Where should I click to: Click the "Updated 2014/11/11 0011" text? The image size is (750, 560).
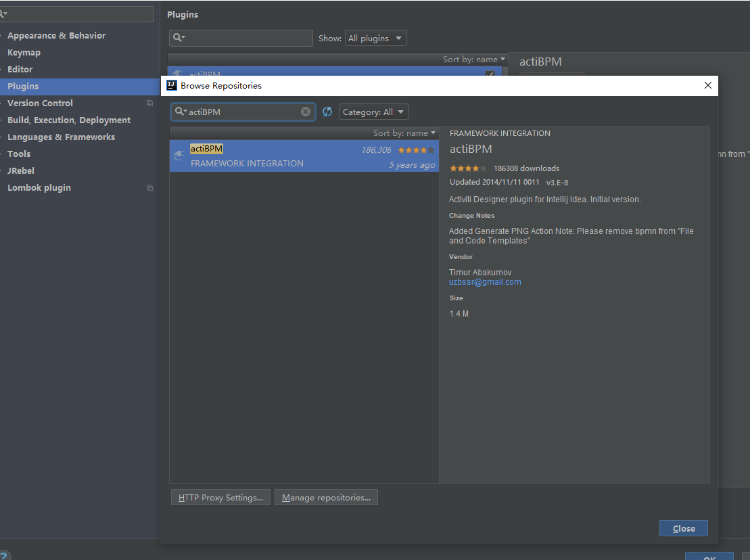coord(494,182)
